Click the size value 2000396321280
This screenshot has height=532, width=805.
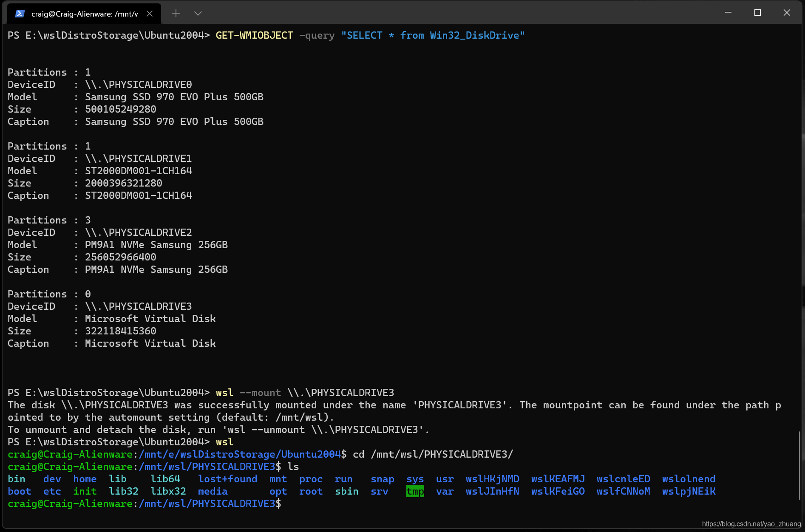(124, 183)
